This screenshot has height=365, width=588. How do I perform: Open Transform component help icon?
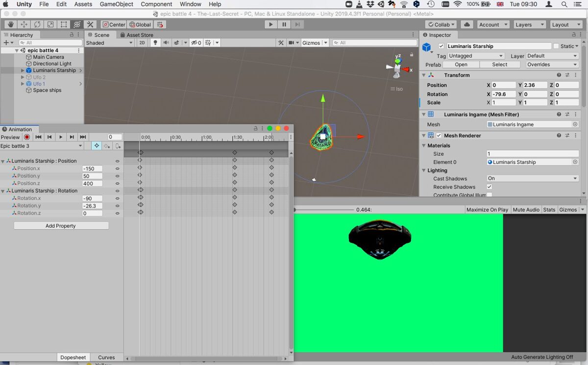tap(559, 75)
